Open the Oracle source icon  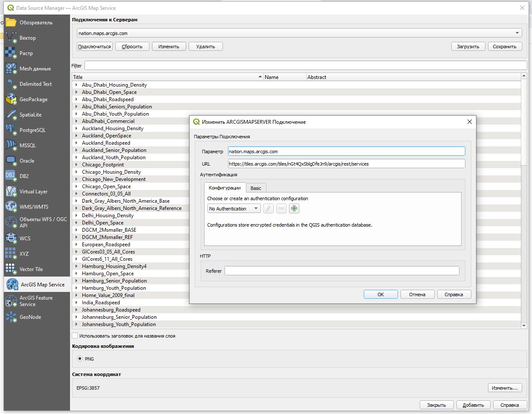coord(11,160)
